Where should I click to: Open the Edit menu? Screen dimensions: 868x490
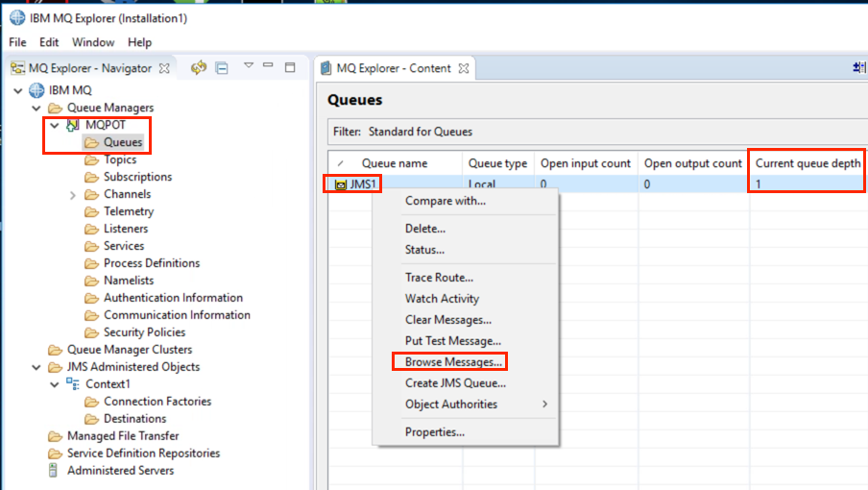49,42
